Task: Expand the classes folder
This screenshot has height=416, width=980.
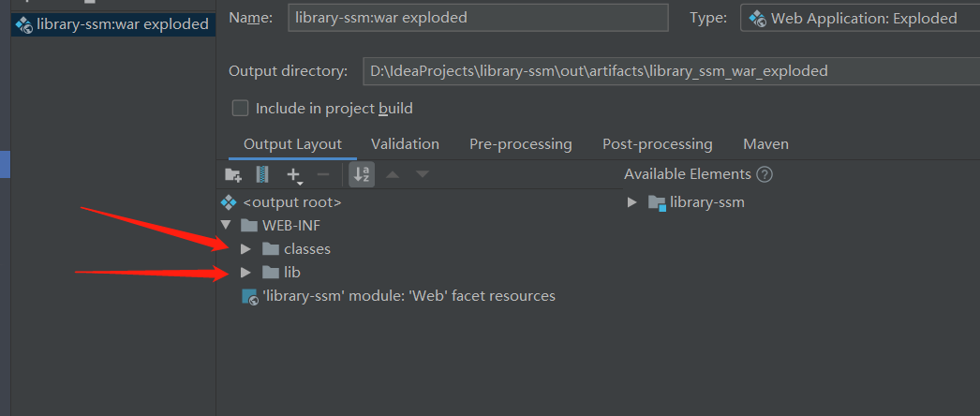Action: click(246, 249)
